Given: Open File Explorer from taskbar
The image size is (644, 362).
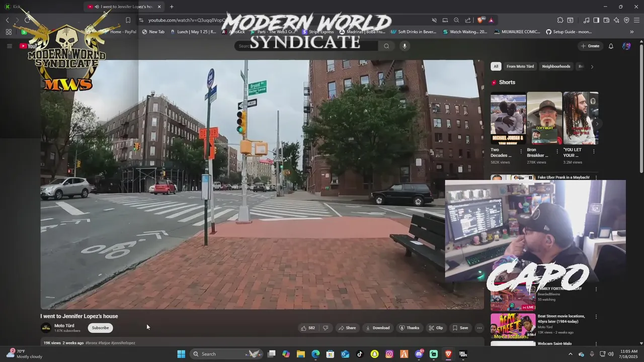Looking at the screenshot, I should 300,354.
